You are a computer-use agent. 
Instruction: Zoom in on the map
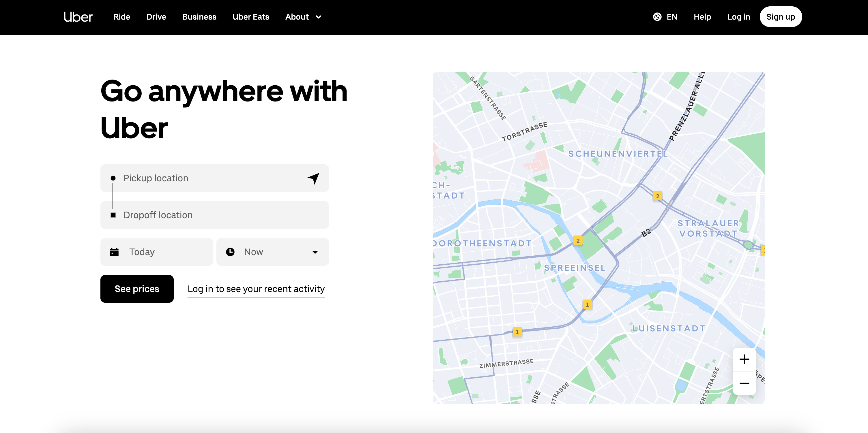click(744, 359)
